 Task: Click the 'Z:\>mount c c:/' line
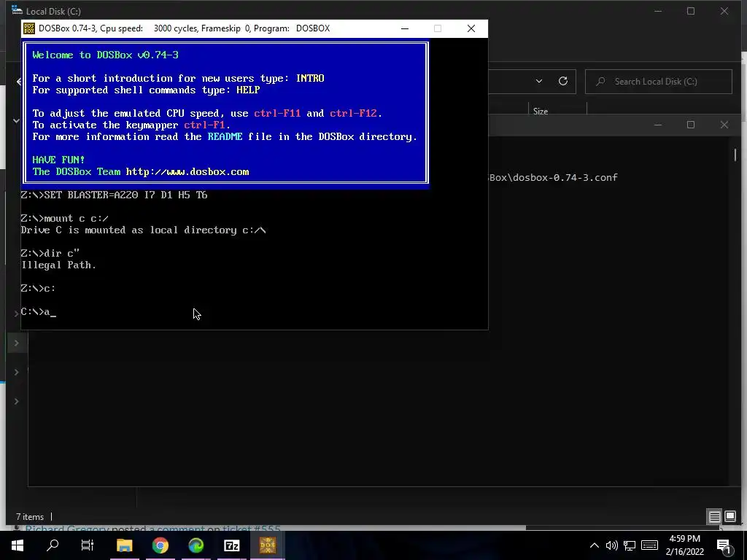[65, 219]
